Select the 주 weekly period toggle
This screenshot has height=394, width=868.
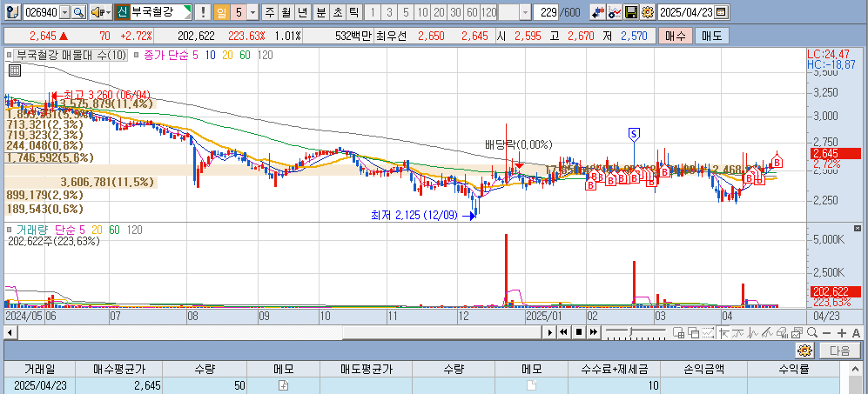click(x=270, y=12)
